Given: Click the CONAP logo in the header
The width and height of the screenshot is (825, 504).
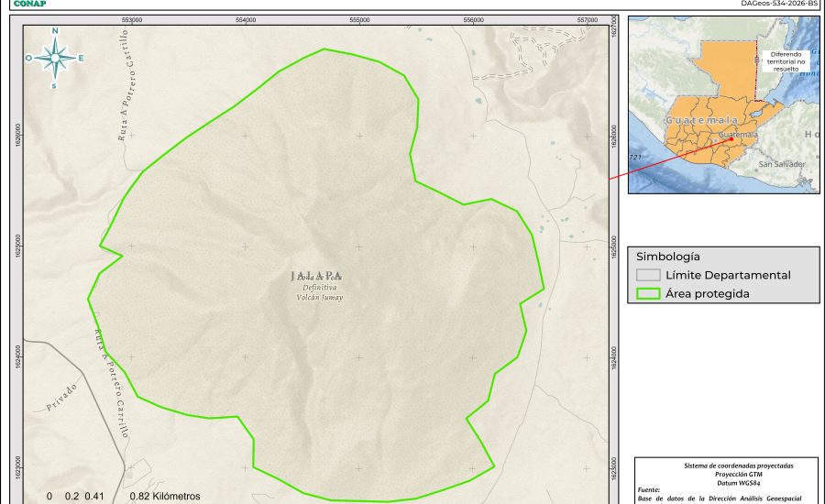Looking at the screenshot, I should [29, 4].
